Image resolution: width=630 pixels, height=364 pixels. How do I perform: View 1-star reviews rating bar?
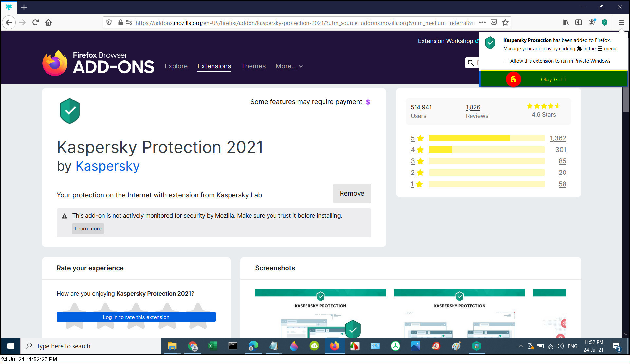[487, 184]
